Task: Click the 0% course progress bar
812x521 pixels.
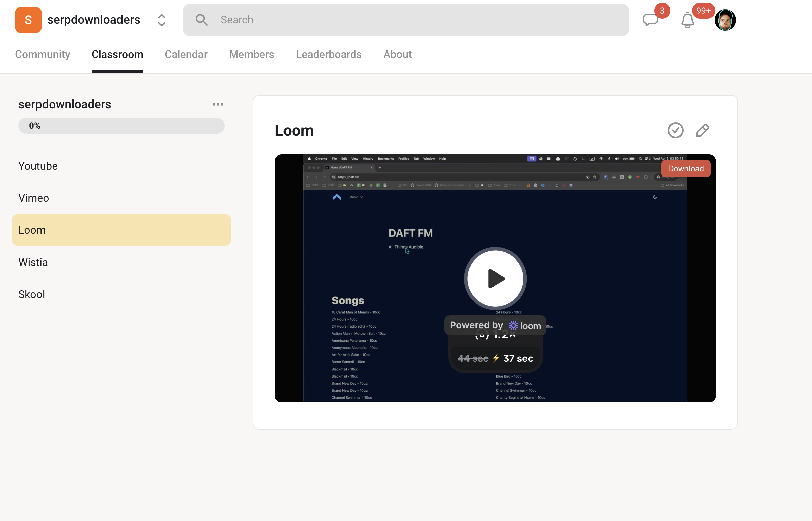Action: (x=121, y=126)
